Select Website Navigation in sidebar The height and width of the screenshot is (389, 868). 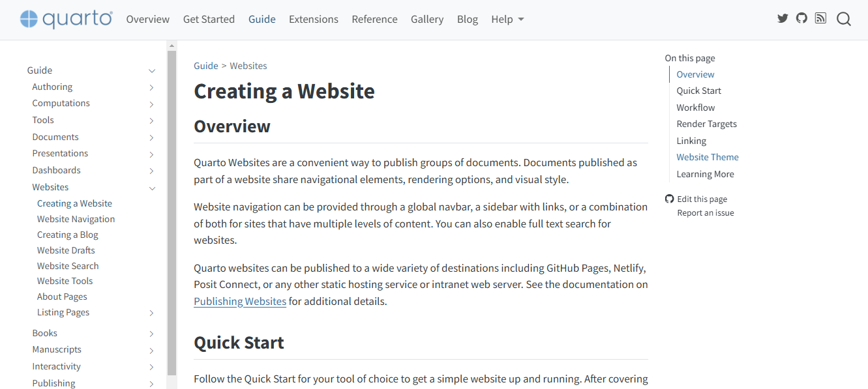76,219
